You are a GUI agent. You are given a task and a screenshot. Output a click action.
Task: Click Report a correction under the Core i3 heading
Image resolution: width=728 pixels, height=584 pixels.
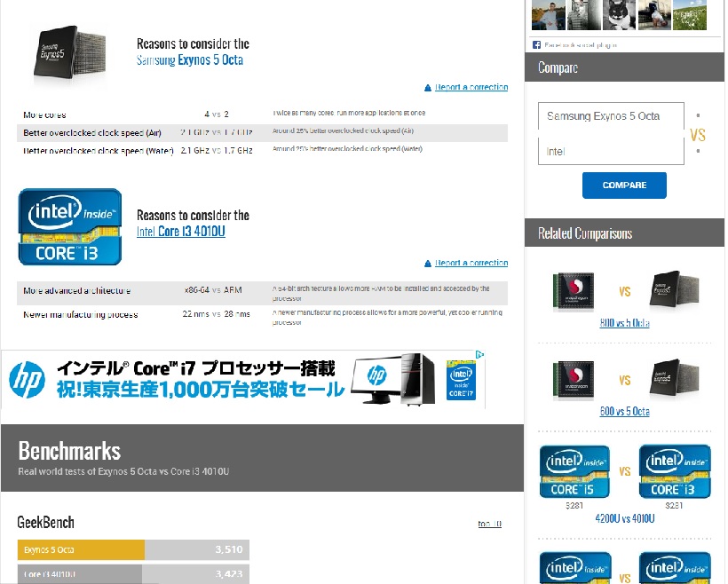[471, 264]
